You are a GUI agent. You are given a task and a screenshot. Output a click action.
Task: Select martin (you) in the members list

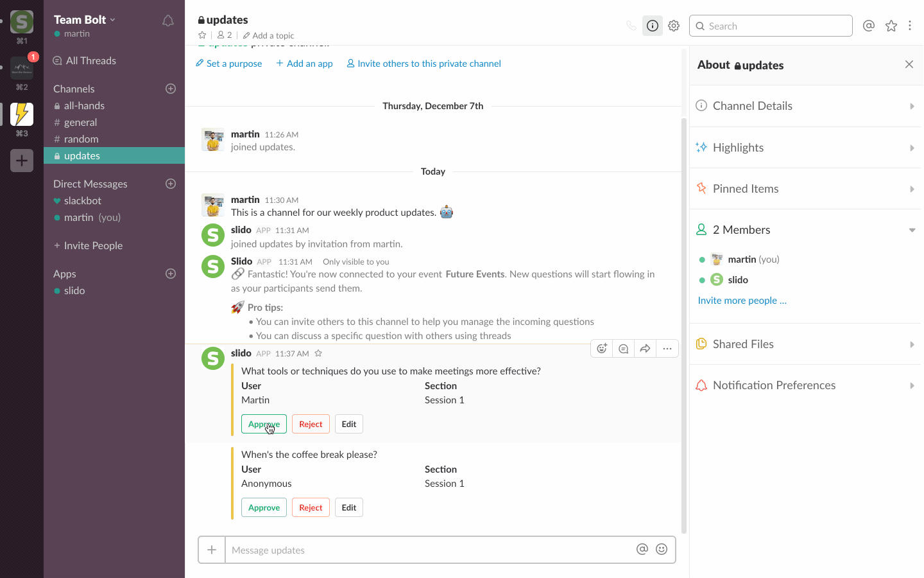[745, 259]
